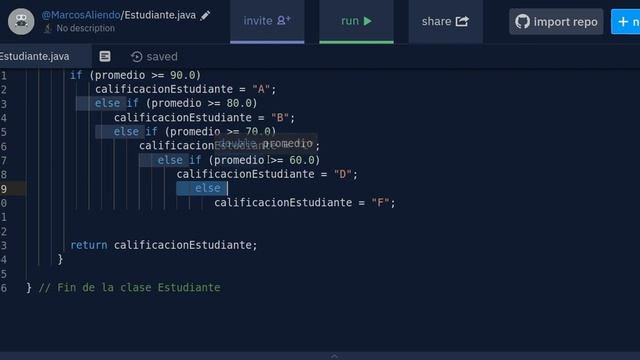Click the string "F" in the code

(380, 202)
